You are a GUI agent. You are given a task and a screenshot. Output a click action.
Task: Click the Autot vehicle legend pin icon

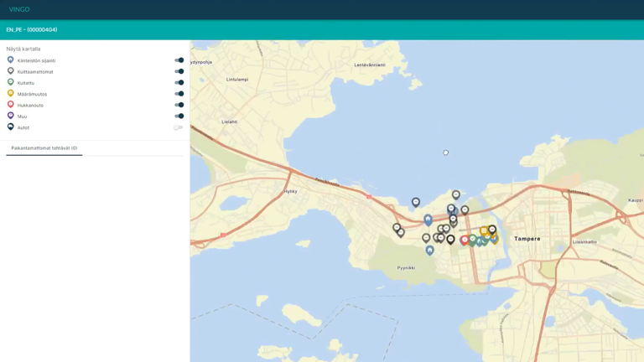pos(11,127)
